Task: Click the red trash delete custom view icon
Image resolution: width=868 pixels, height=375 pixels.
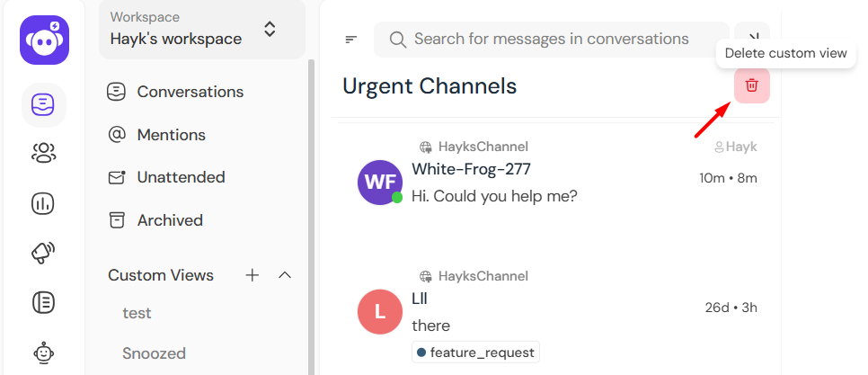Action: (x=752, y=85)
